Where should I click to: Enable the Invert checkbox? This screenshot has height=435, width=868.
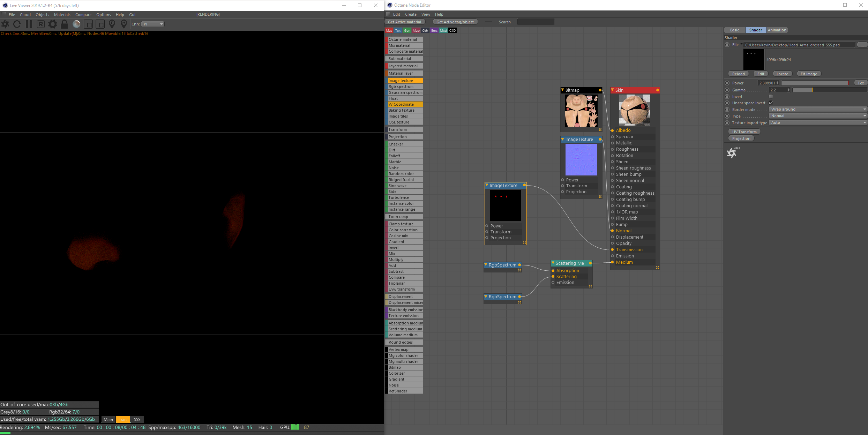coord(771,97)
